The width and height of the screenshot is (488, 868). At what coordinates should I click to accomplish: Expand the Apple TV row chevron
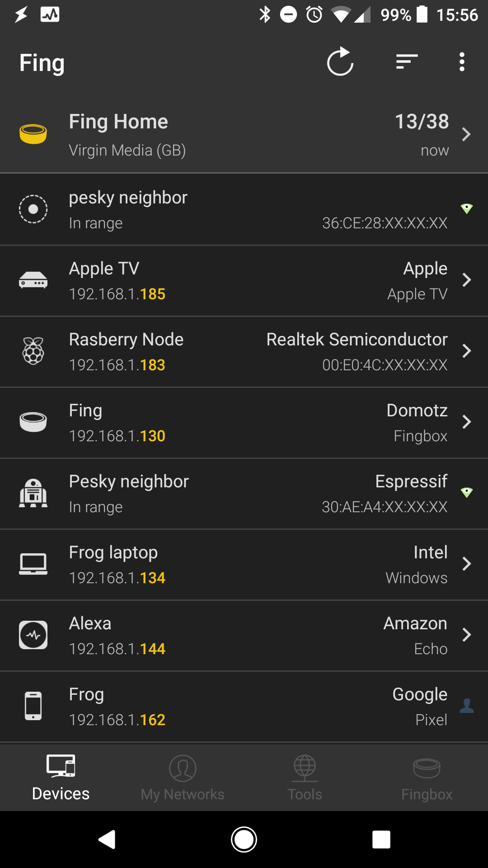[466, 280]
